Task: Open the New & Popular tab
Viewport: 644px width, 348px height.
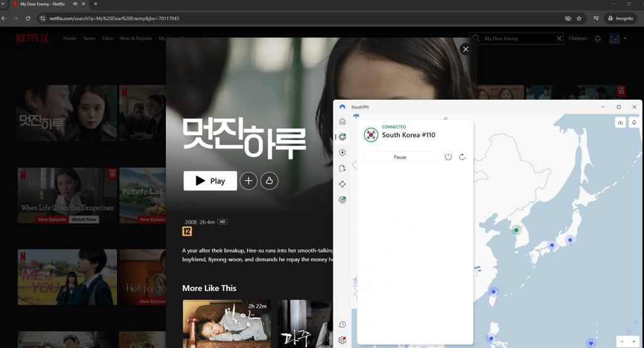Action: click(136, 38)
